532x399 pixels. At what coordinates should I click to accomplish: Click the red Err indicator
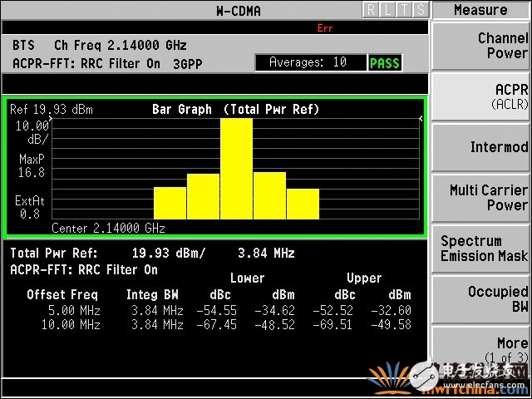325,28
